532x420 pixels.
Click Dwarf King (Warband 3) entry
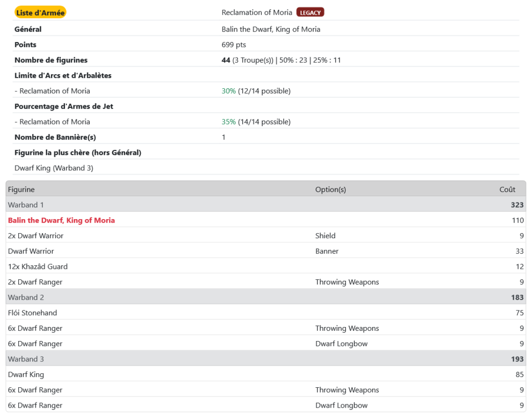click(54, 168)
